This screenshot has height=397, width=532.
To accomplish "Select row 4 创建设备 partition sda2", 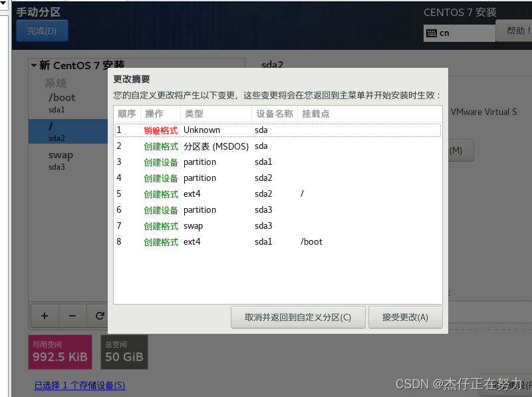I will 278,178.
